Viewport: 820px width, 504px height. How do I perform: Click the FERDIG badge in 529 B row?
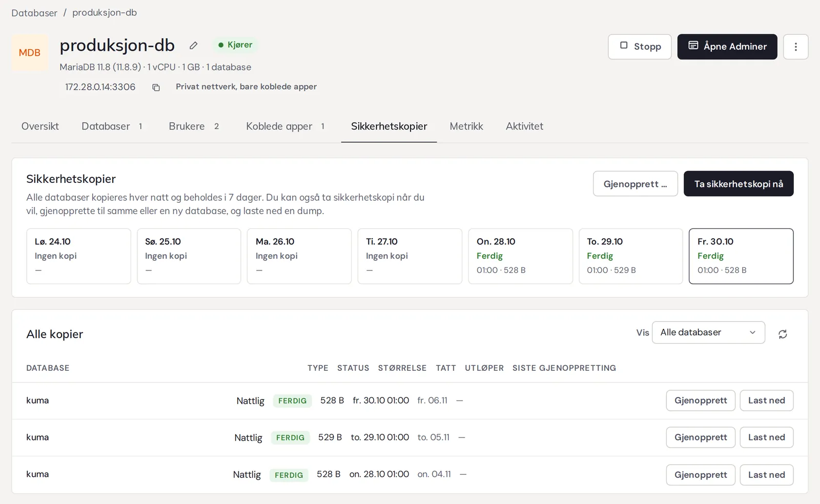click(290, 437)
